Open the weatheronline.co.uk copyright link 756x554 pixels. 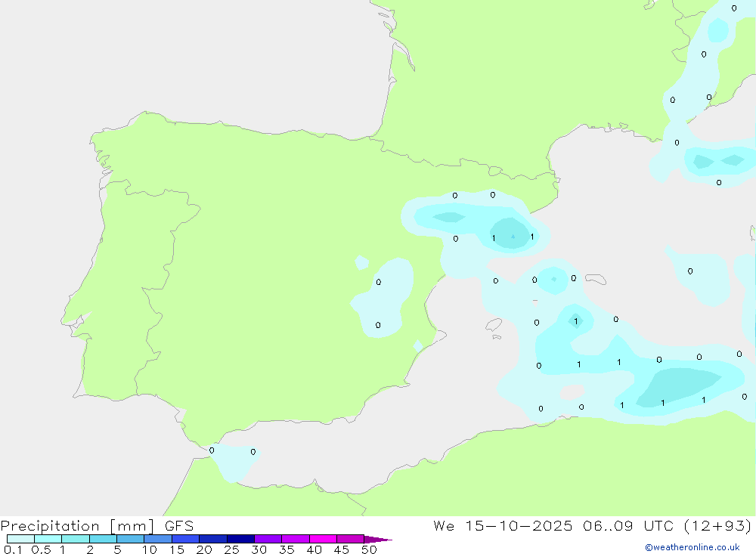[x=692, y=547]
